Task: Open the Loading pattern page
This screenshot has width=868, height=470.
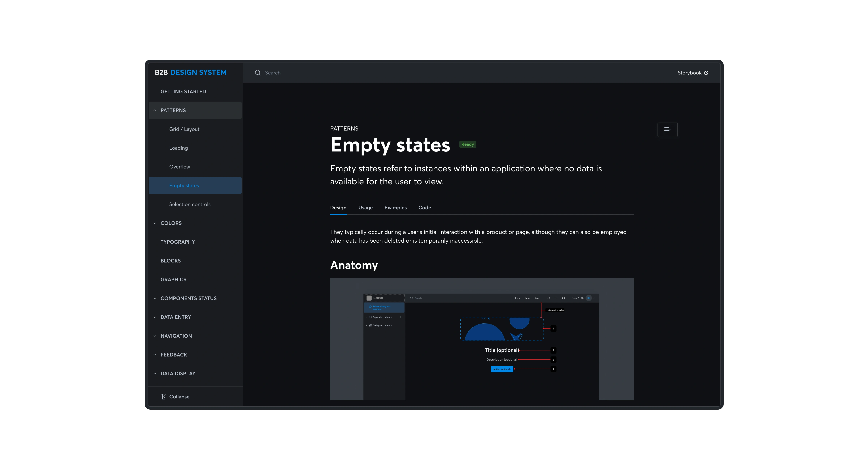Action: 179,148
